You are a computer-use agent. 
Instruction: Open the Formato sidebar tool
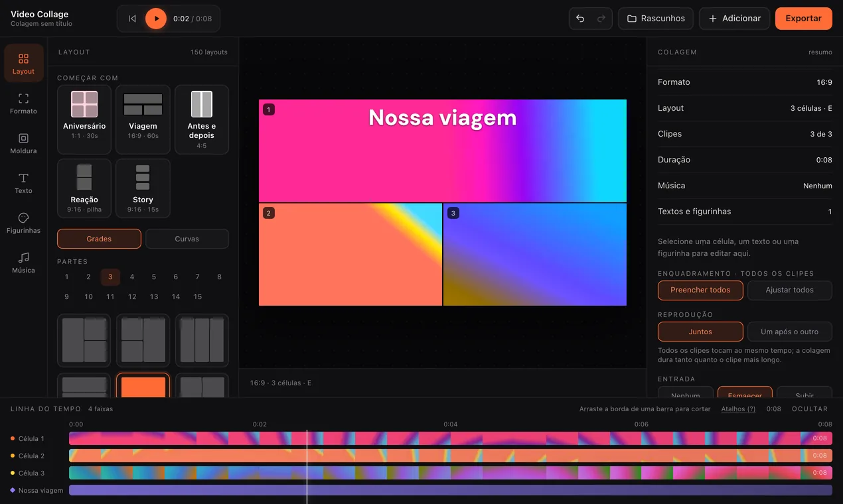23,103
